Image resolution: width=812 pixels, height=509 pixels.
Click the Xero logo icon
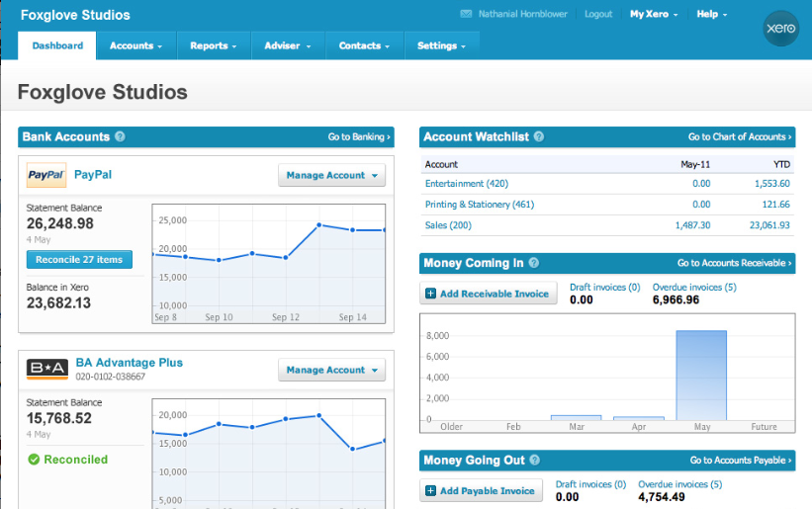coord(780,30)
